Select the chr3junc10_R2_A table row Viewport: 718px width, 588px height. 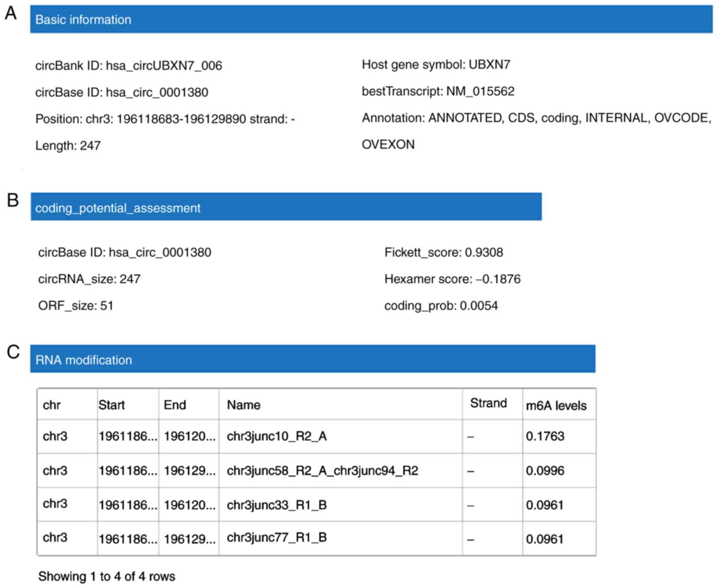[x=277, y=436]
